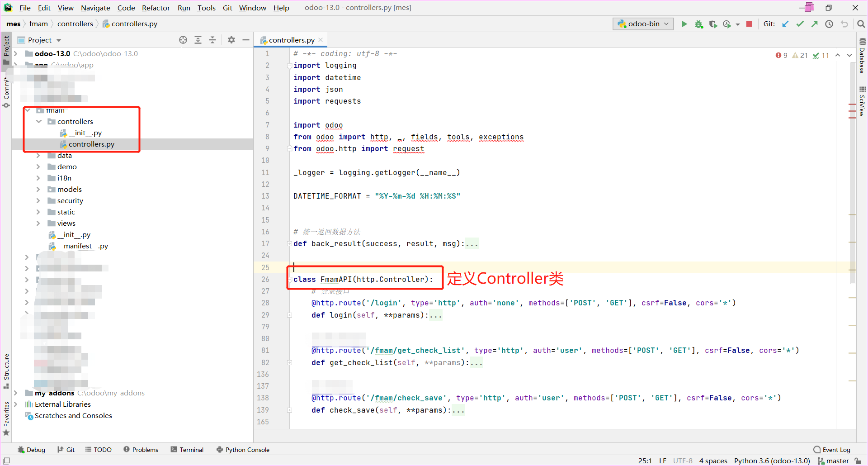Expand all in Project panel
Image resolution: width=868 pixels, height=466 pixels.
198,40
